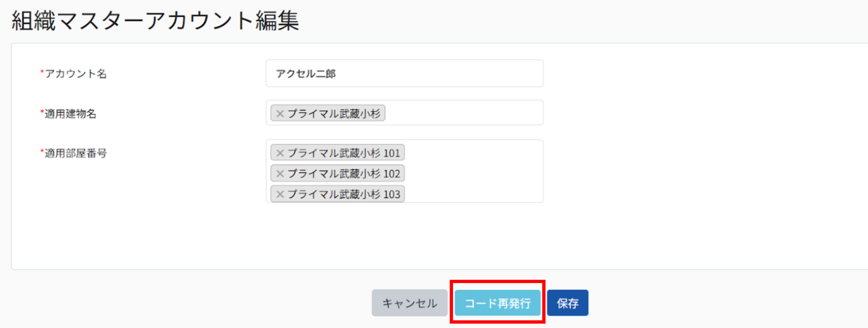Click the キャンセル button
The height and width of the screenshot is (328, 868).
click(410, 303)
